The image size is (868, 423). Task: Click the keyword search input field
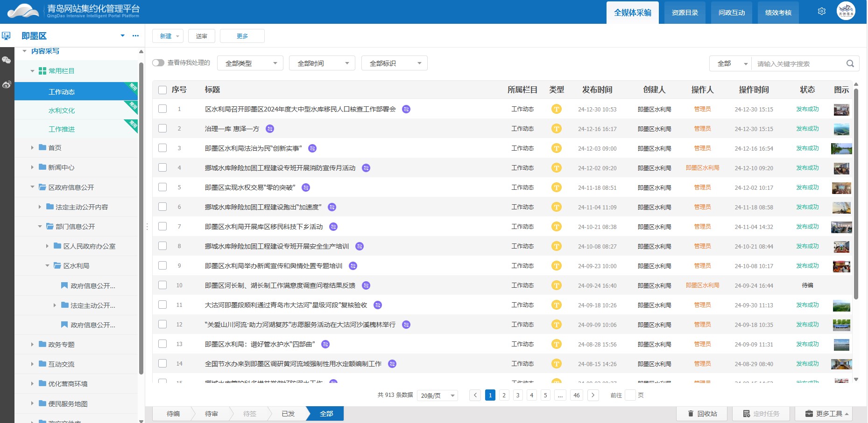coord(798,63)
